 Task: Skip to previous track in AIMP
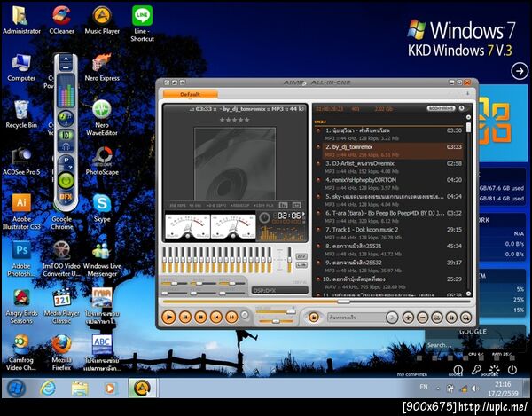[x=216, y=317]
